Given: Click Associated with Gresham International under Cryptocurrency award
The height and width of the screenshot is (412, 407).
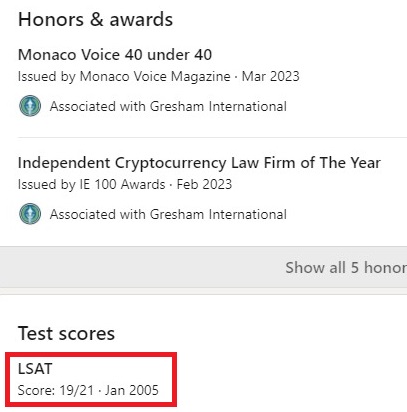Looking at the screenshot, I should point(168,214).
